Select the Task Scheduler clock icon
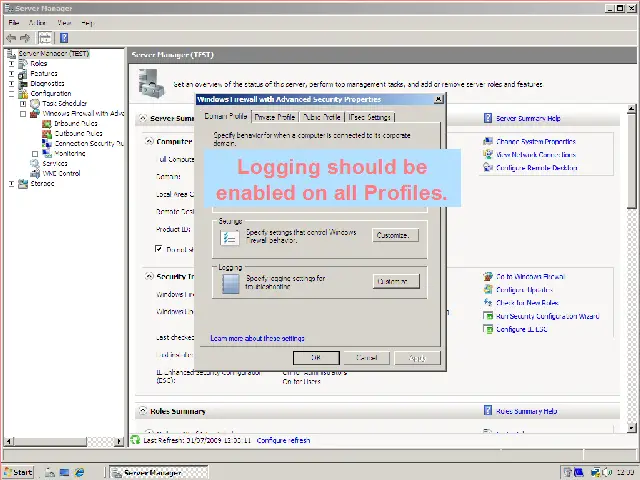 pos(35,104)
